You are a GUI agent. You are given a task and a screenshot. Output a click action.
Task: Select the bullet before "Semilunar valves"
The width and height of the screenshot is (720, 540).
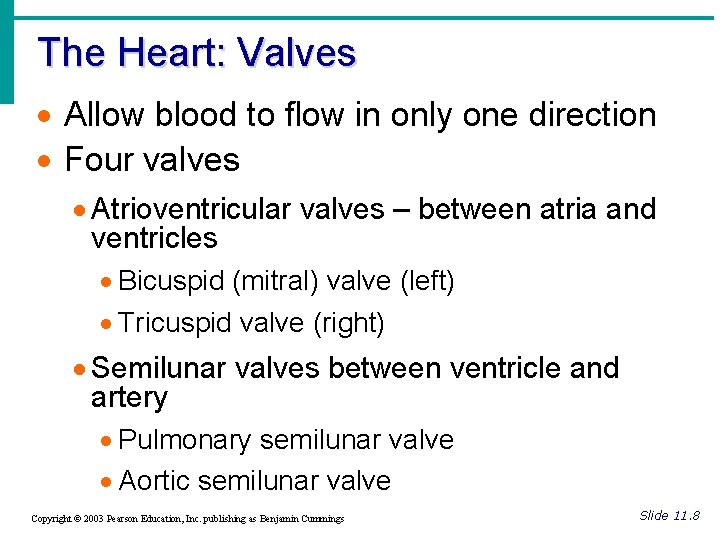coord(79,370)
